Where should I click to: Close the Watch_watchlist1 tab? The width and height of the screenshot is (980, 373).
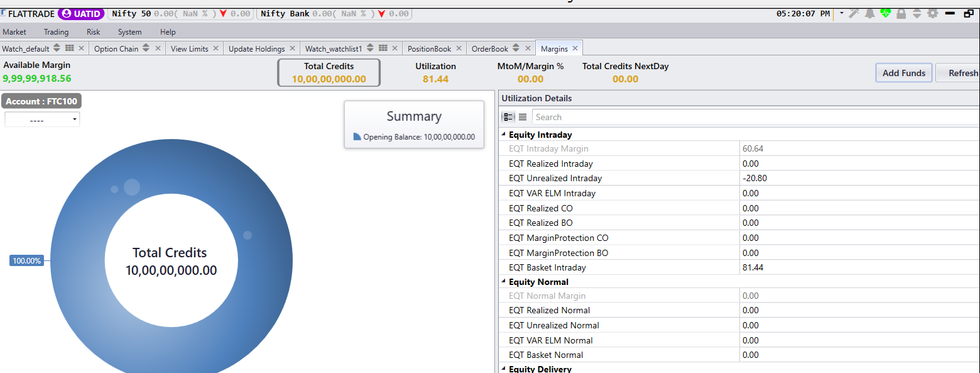[x=395, y=48]
